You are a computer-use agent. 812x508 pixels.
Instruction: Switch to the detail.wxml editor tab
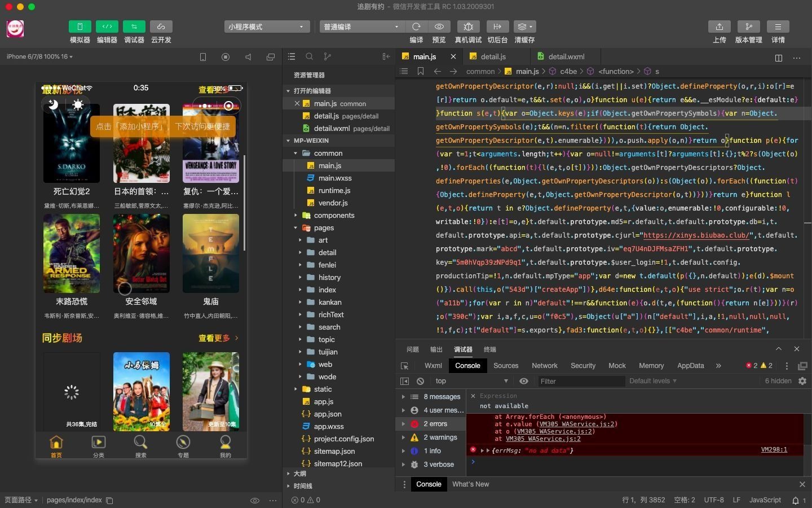pyautogui.click(x=566, y=56)
